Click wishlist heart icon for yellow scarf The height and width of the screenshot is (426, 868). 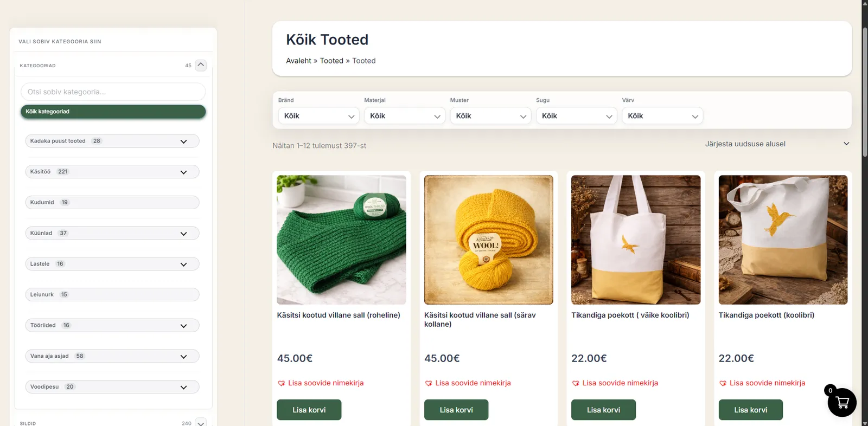[x=429, y=383]
